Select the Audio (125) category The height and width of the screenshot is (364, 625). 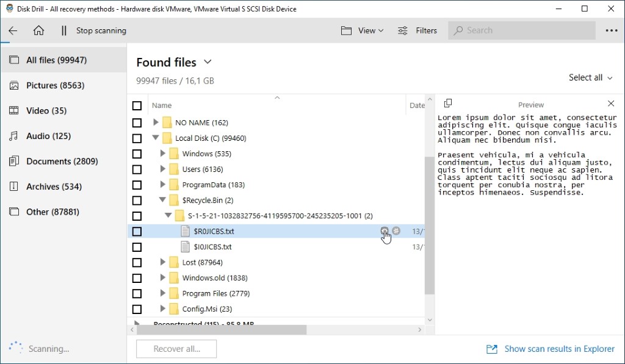tap(63, 136)
